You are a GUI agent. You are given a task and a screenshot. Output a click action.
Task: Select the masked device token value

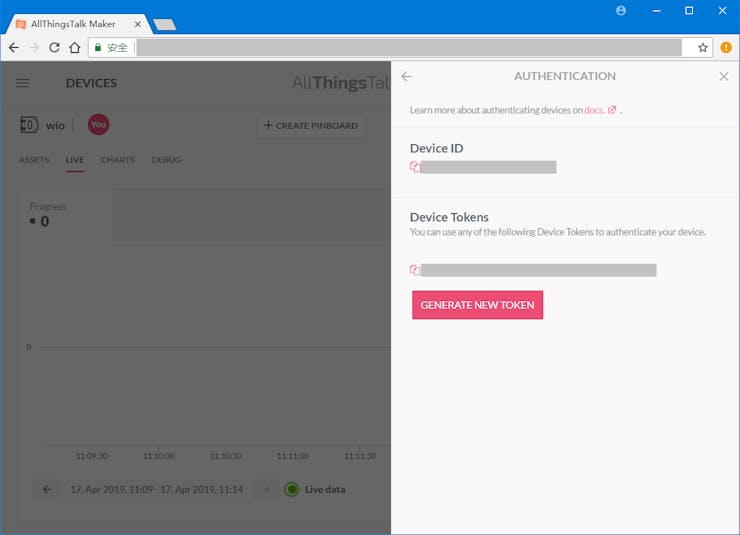click(538, 270)
